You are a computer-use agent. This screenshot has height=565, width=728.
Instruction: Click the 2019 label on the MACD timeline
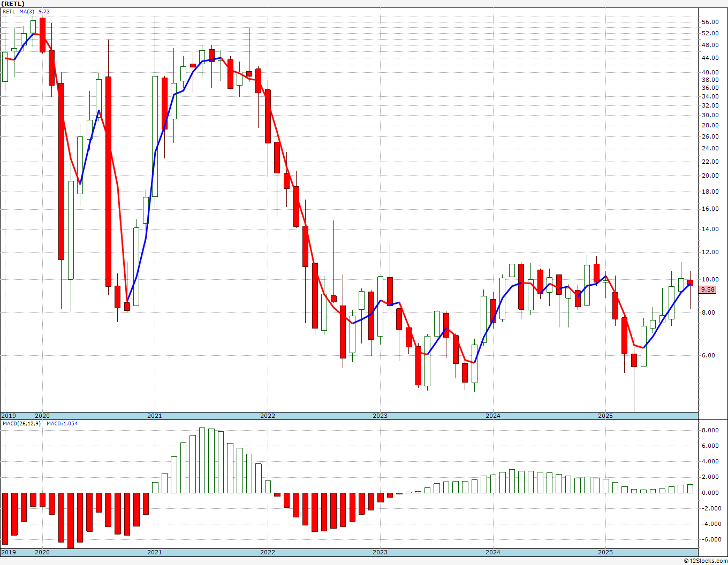click(8, 552)
